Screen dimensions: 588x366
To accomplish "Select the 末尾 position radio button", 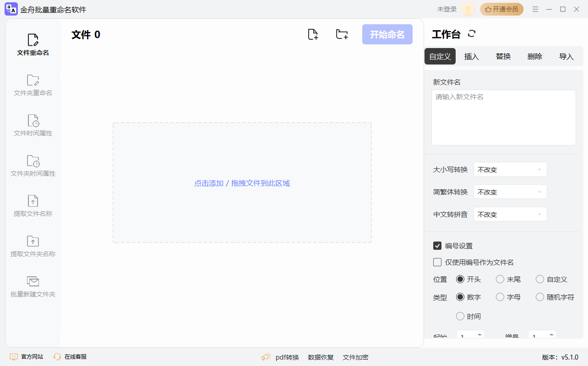I will click(500, 279).
